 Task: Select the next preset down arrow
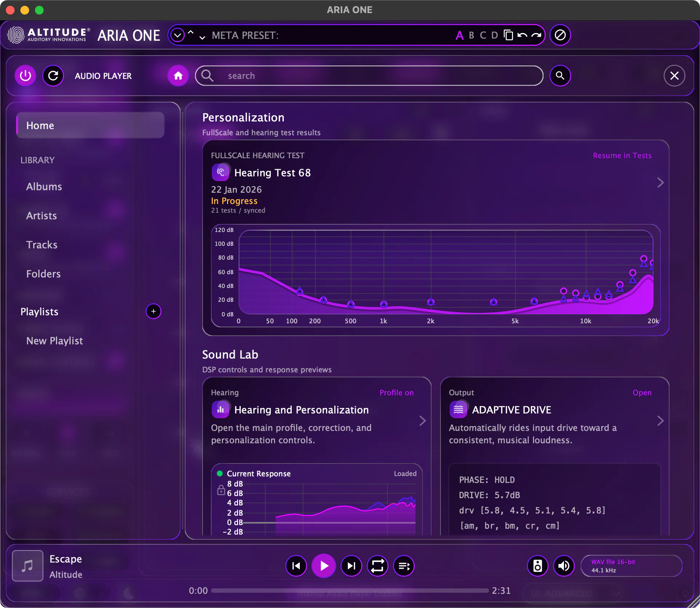pos(202,38)
